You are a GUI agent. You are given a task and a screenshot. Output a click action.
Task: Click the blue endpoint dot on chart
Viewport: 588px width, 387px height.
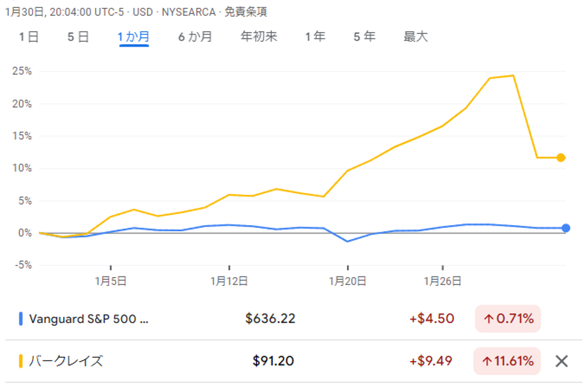[565, 228]
